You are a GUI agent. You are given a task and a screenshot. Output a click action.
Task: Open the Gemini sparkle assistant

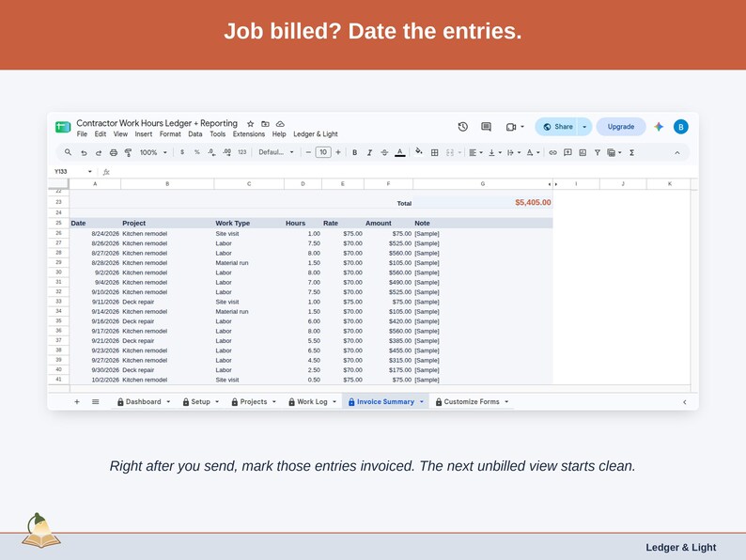tap(659, 127)
